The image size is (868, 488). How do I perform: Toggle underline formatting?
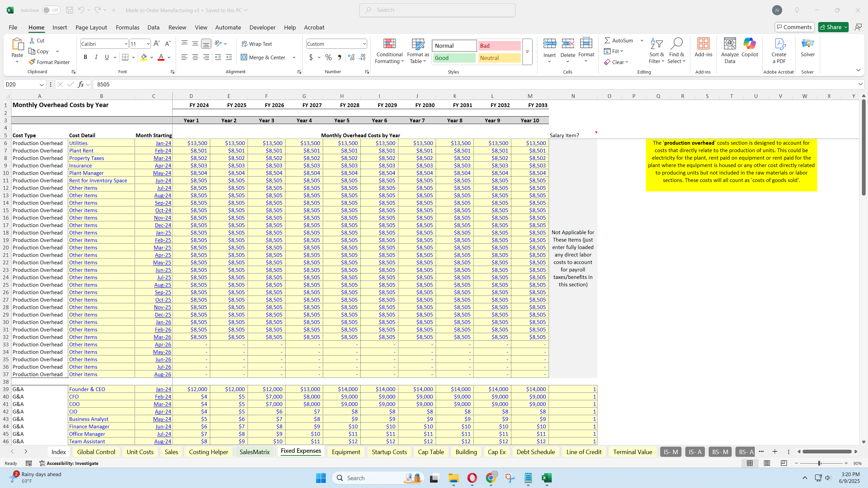click(x=106, y=57)
